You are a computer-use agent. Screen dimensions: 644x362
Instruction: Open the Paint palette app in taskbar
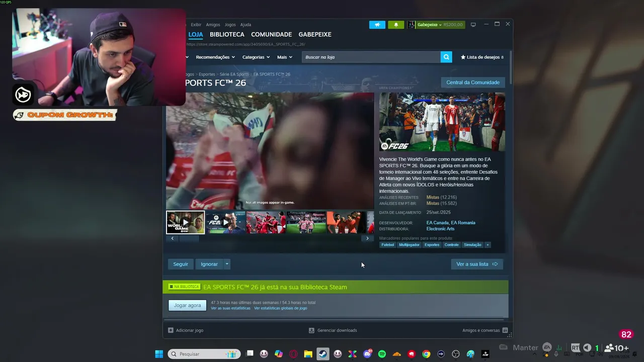coord(470,354)
